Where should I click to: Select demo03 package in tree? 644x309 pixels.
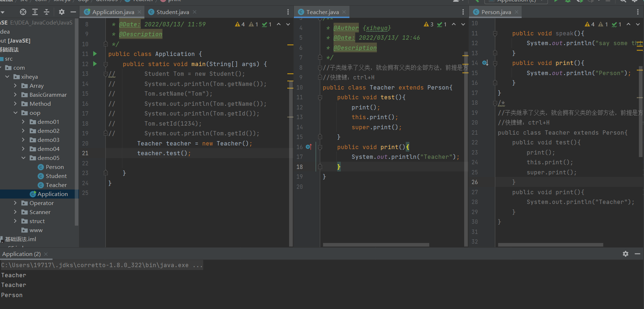point(48,140)
